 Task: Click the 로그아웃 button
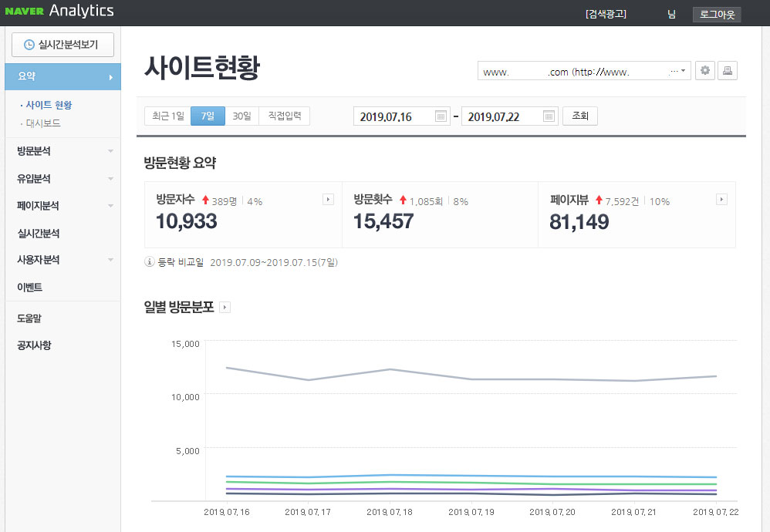tap(717, 14)
